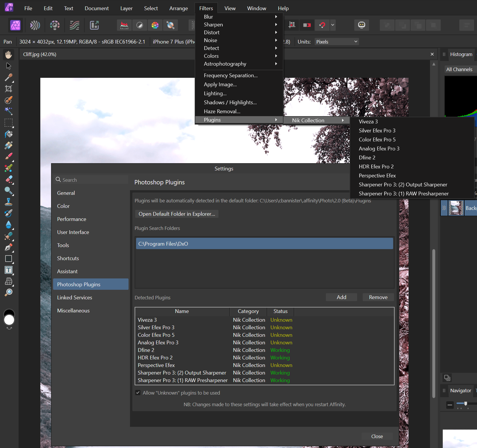Screen dimensions: 477x448
Task: Switch to the Export Persona
Action: pos(94,25)
